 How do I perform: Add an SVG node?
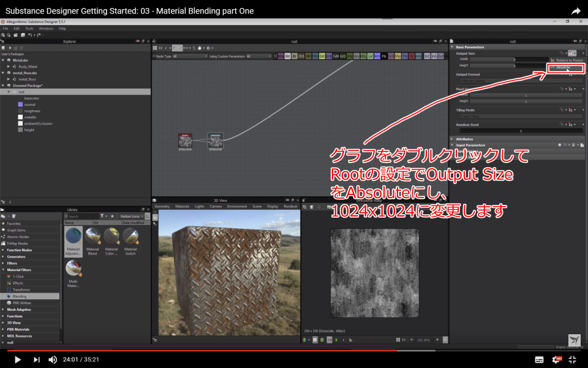[x=391, y=56]
